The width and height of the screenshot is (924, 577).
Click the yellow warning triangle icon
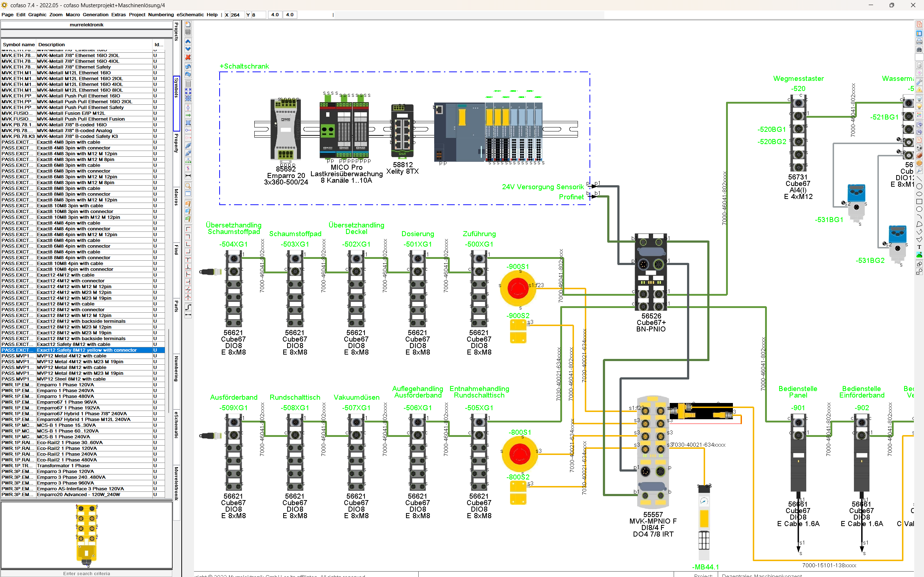(x=919, y=90)
